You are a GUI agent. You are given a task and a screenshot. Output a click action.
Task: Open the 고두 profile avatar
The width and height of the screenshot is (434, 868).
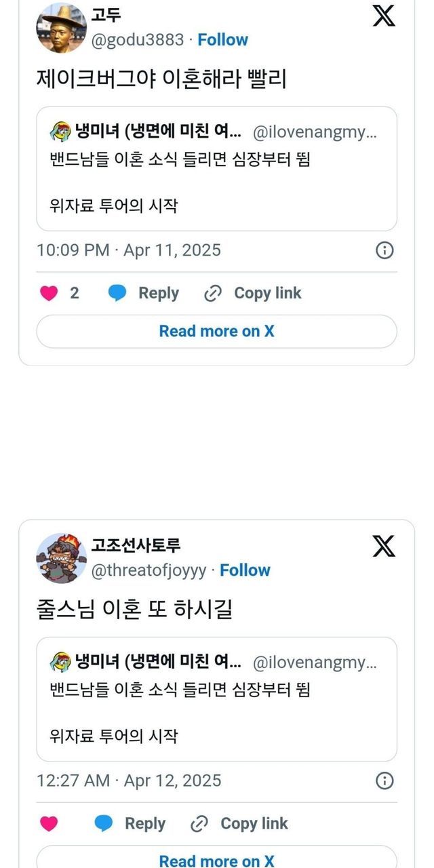click(x=61, y=28)
